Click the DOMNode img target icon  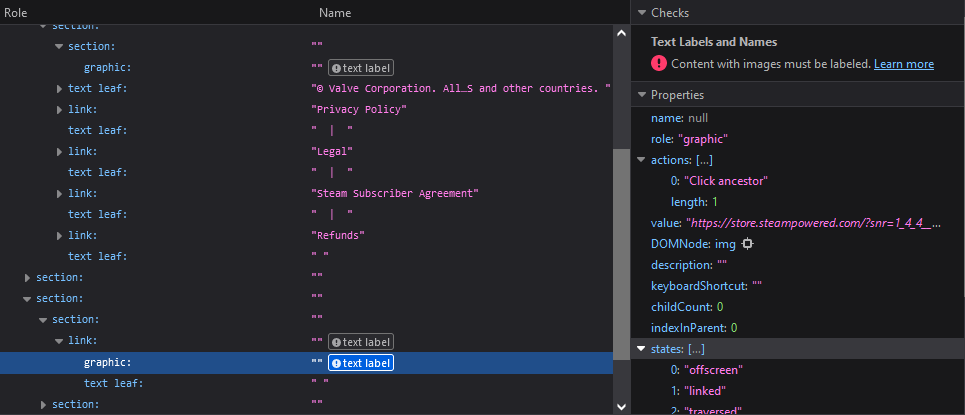click(x=747, y=244)
